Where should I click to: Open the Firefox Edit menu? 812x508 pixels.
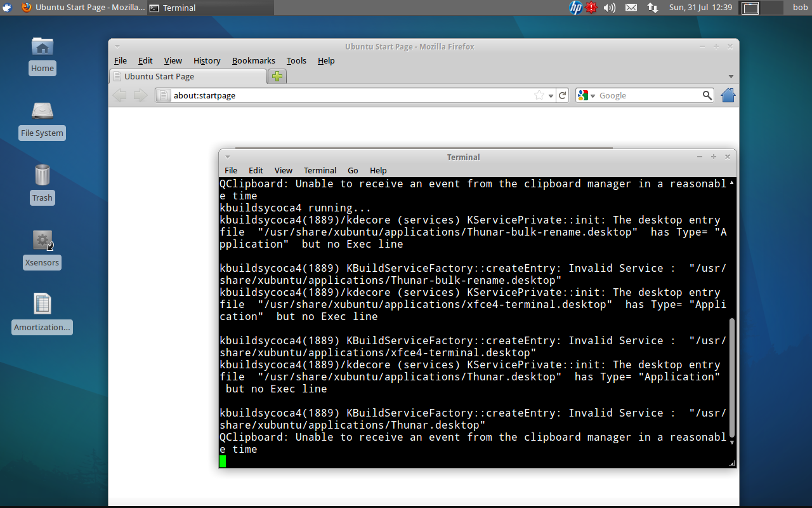[x=145, y=60]
